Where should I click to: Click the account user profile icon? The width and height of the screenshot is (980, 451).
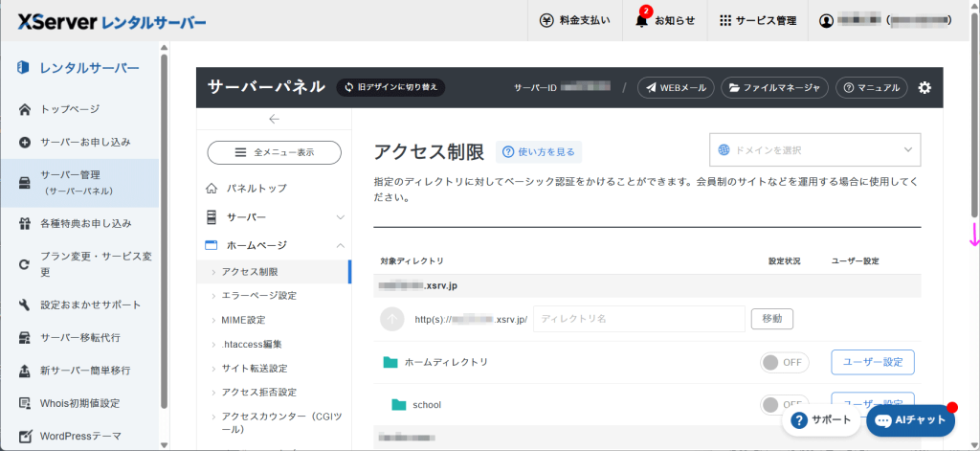(x=827, y=20)
